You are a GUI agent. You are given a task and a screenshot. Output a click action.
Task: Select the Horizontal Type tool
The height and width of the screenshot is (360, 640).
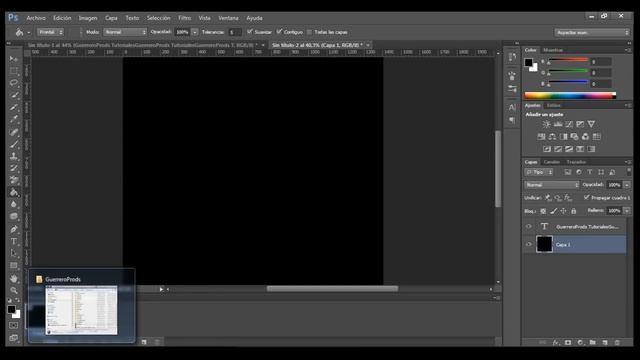click(x=13, y=241)
